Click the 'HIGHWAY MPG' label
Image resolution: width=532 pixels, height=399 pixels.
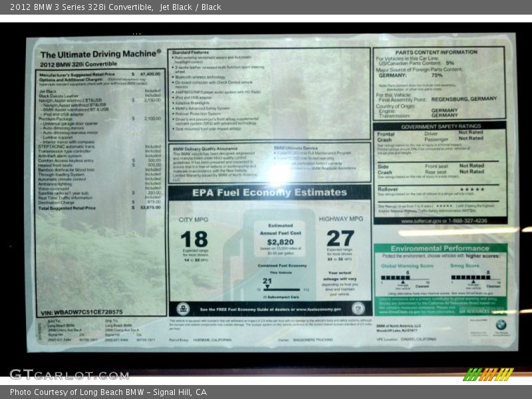point(341,219)
